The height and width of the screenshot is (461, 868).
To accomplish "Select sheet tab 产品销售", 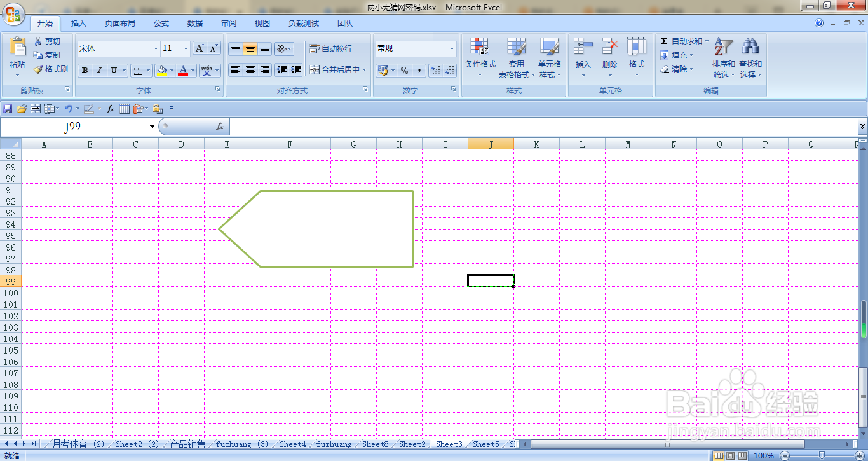I will click(x=188, y=444).
